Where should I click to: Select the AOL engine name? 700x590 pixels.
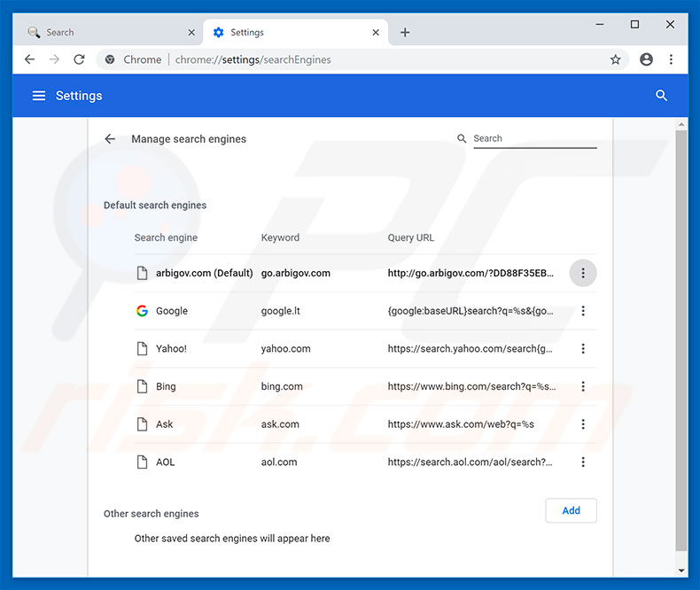point(165,462)
